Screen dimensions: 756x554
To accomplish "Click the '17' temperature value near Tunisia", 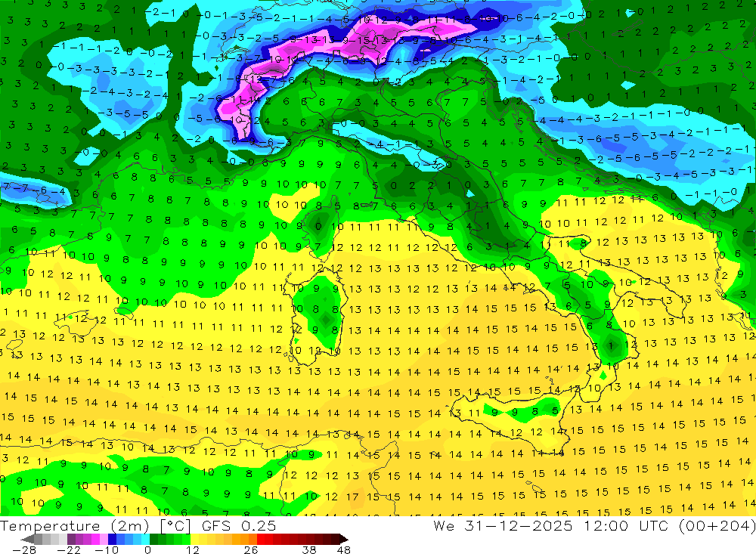I will (x=352, y=496).
